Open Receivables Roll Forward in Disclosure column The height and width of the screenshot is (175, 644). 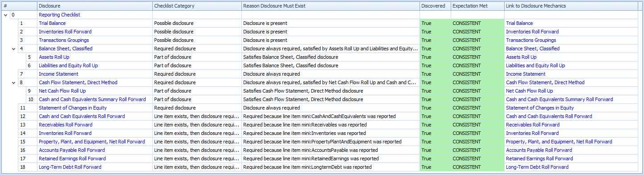coord(65,125)
